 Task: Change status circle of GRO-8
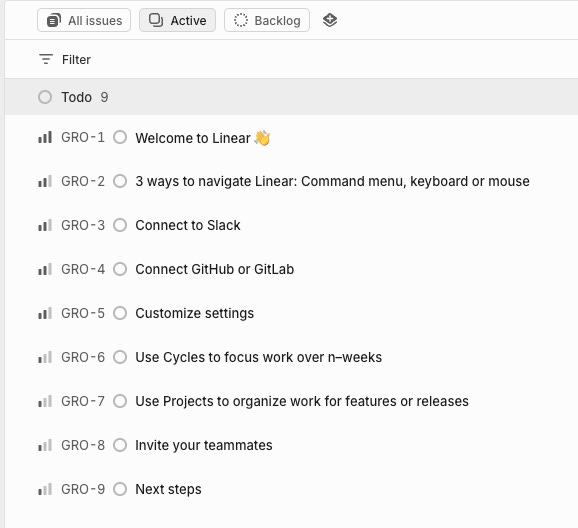[x=120, y=445]
